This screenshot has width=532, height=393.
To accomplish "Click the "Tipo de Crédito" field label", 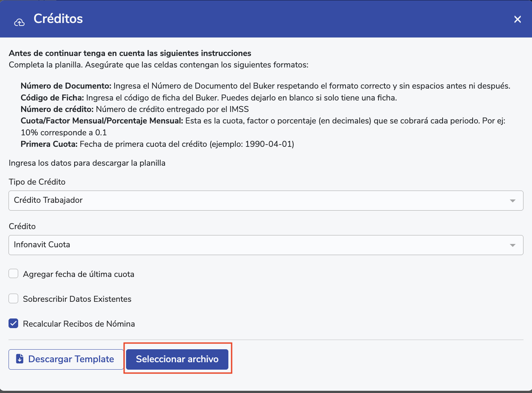I will [37, 182].
